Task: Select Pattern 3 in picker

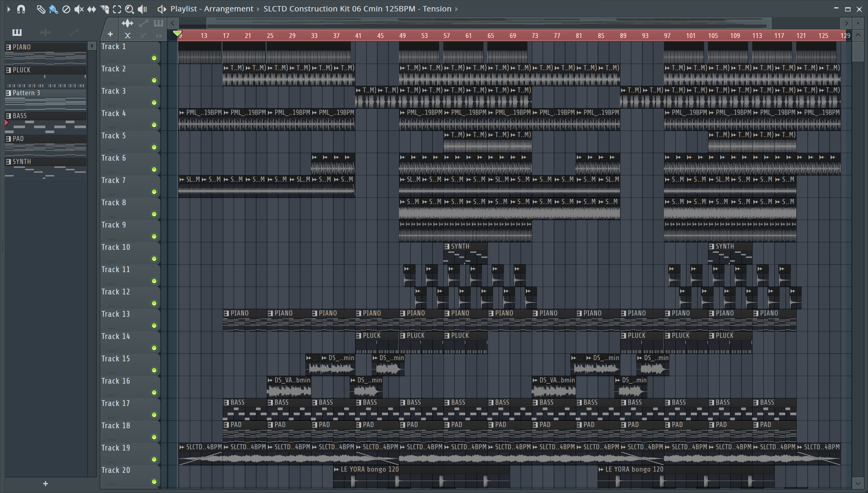Action: pos(46,99)
